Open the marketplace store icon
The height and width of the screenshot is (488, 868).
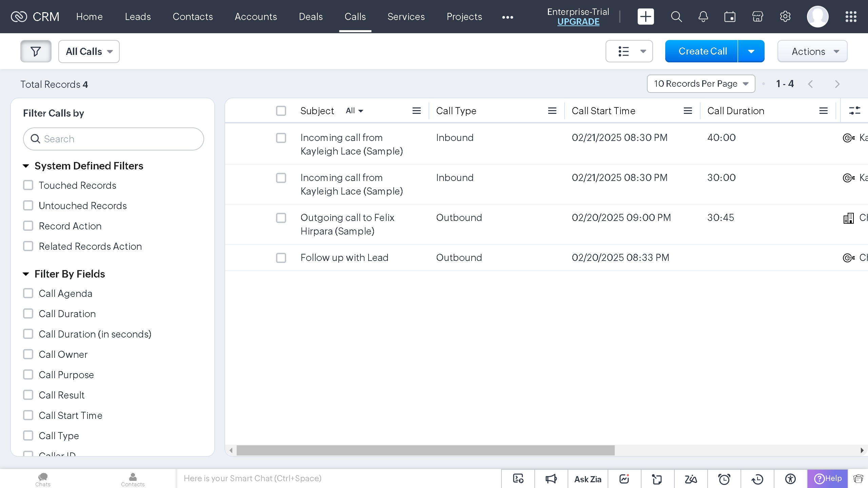tap(757, 17)
